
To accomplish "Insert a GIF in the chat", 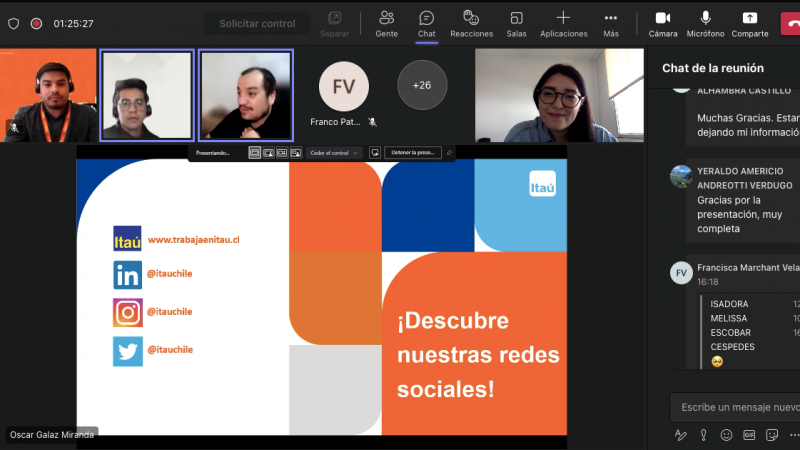I will 749,435.
